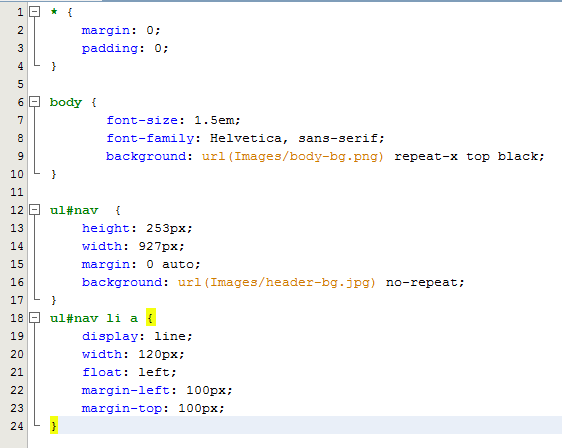Click the '1.5em' value
Image resolution: width=562 pixels, height=448 pixels.
coord(214,120)
